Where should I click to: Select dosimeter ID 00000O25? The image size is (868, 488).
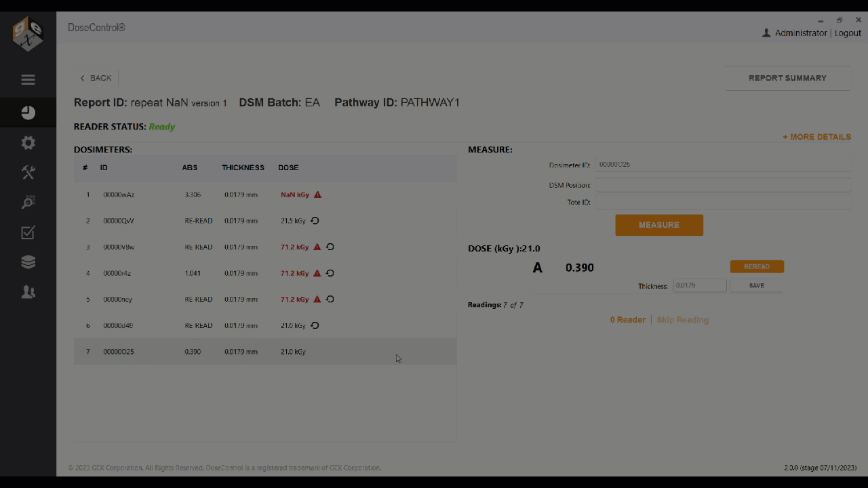pyautogui.click(x=119, y=352)
